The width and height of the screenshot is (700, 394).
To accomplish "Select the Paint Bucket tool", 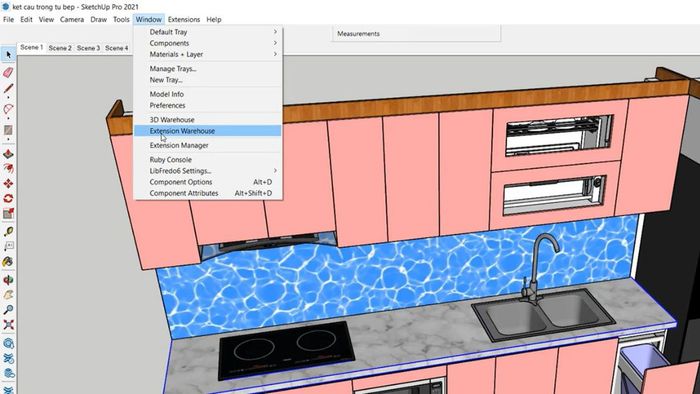I will tap(8, 262).
